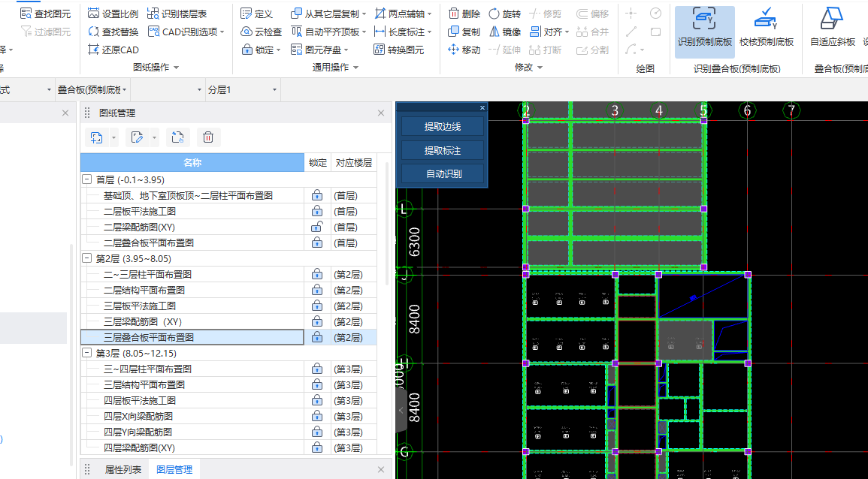Click trash delete icon in 图纸管理
This screenshot has width=868, height=479.
pyautogui.click(x=208, y=137)
